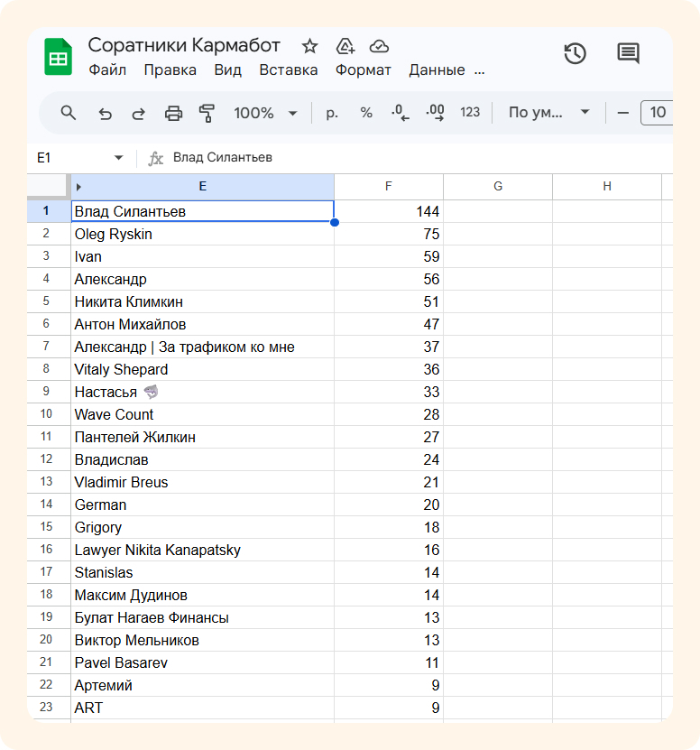This screenshot has height=750, width=700.
Task: Select cell Александр | За трафиком ко мне
Action: 202,347
